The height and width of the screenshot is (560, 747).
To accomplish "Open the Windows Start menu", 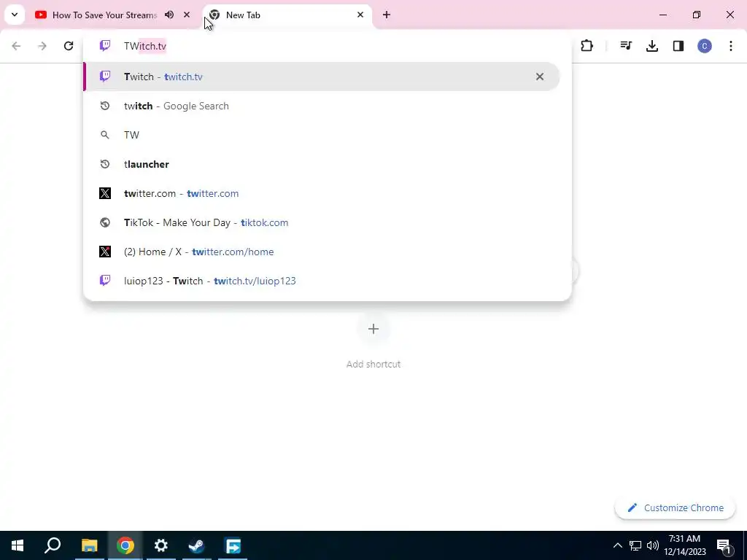I will pos(18,545).
